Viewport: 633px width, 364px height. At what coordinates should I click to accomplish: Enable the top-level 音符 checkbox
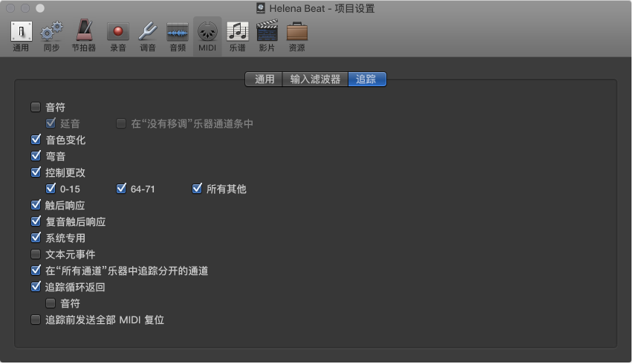36,107
